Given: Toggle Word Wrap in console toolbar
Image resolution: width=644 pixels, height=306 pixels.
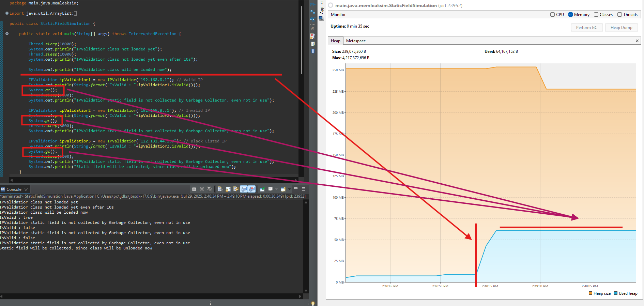Looking at the screenshot, I should click(236, 189).
